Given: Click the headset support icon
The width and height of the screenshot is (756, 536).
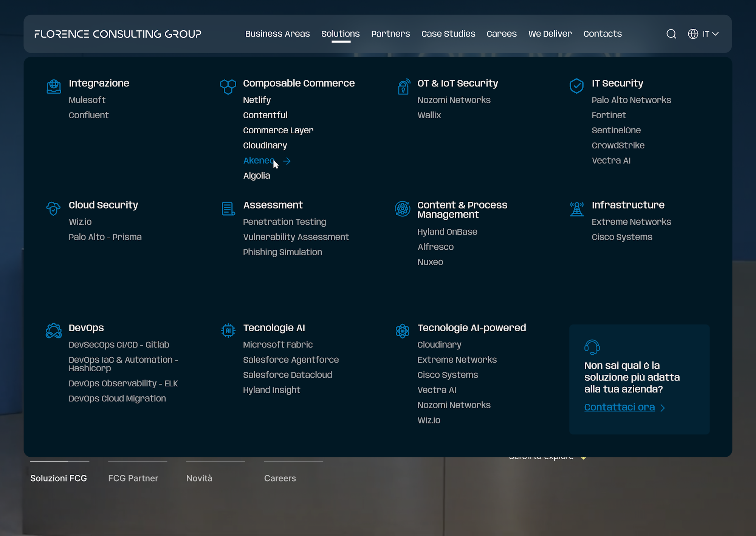Looking at the screenshot, I should (x=592, y=347).
